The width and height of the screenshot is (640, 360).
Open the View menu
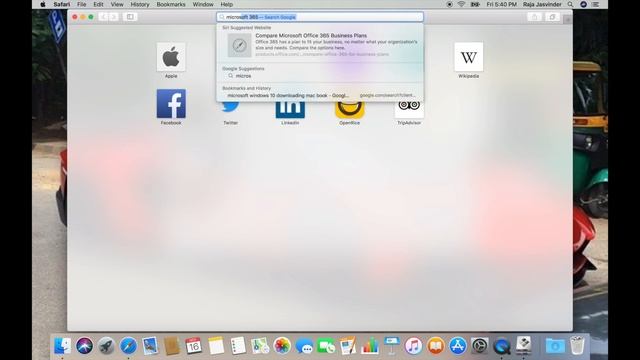117,4
